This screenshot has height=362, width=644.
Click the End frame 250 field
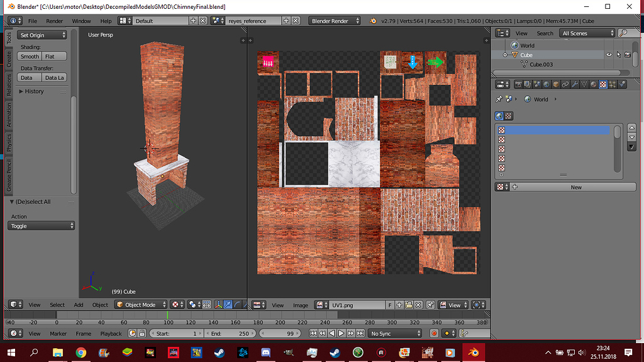[x=230, y=333]
